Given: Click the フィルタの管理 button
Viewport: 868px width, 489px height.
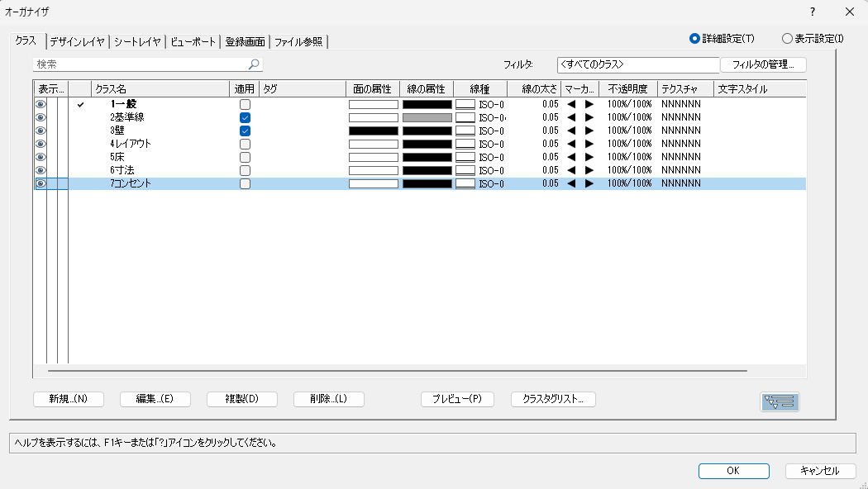Looking at the screenshot, I should coord(763,64).
